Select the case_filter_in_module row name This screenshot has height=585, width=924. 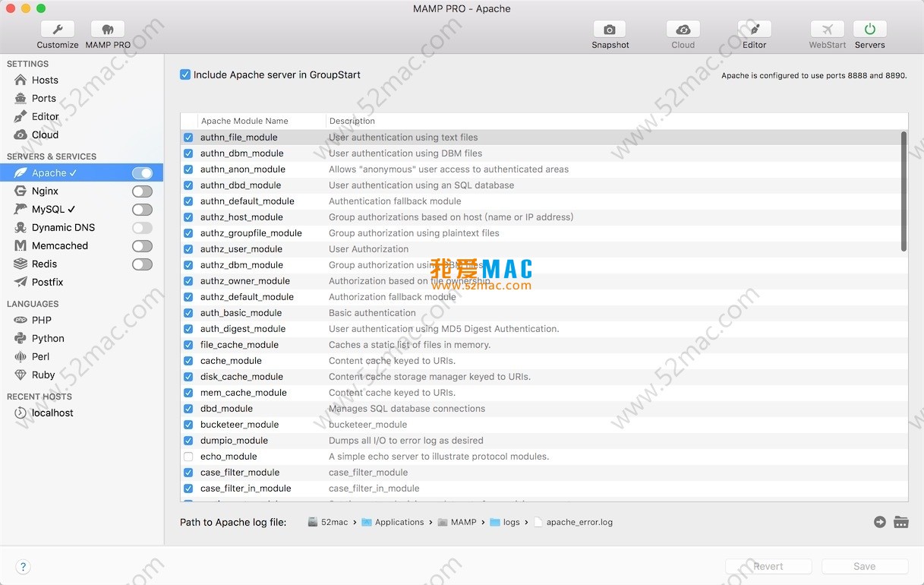coord(246,489)
